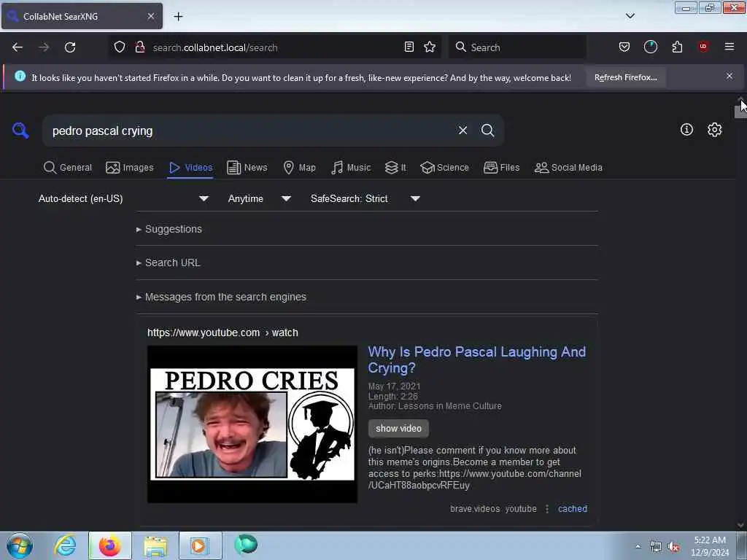Click the show video button
The width and height of the screenshot is (747, 560).
(x=398, y=428)
